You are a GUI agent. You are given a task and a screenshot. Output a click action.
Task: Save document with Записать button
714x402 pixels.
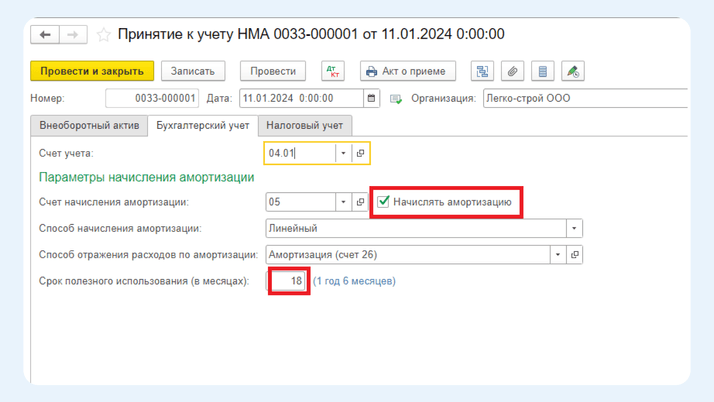[x=193, y=71]
